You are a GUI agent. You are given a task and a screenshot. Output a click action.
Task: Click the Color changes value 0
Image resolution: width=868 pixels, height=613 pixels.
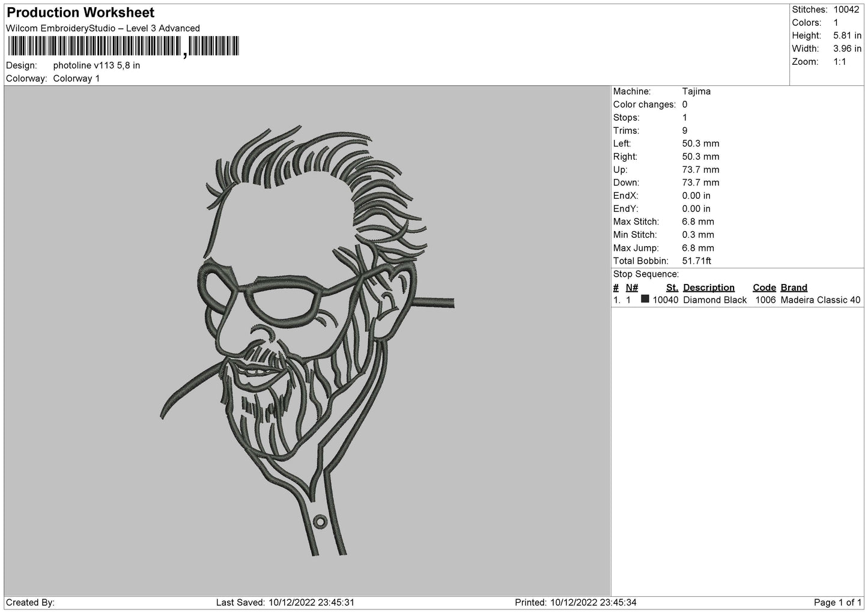685,104
